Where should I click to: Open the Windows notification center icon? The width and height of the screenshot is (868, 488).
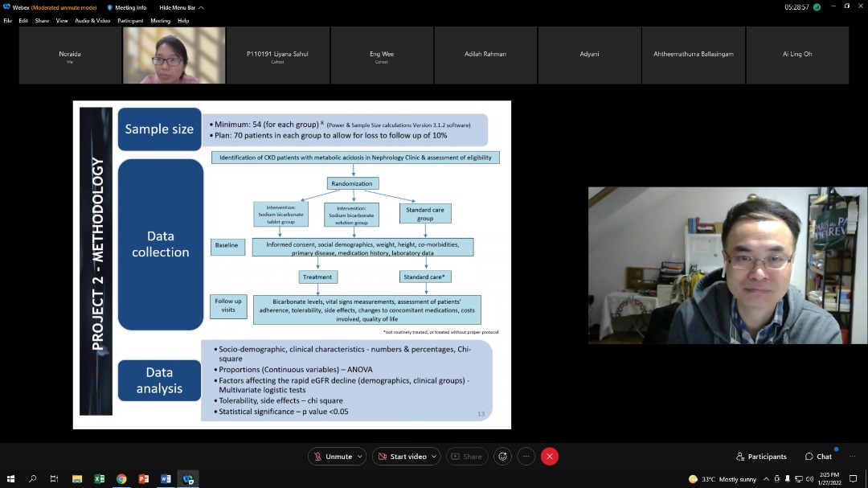(x=852, y=479)
